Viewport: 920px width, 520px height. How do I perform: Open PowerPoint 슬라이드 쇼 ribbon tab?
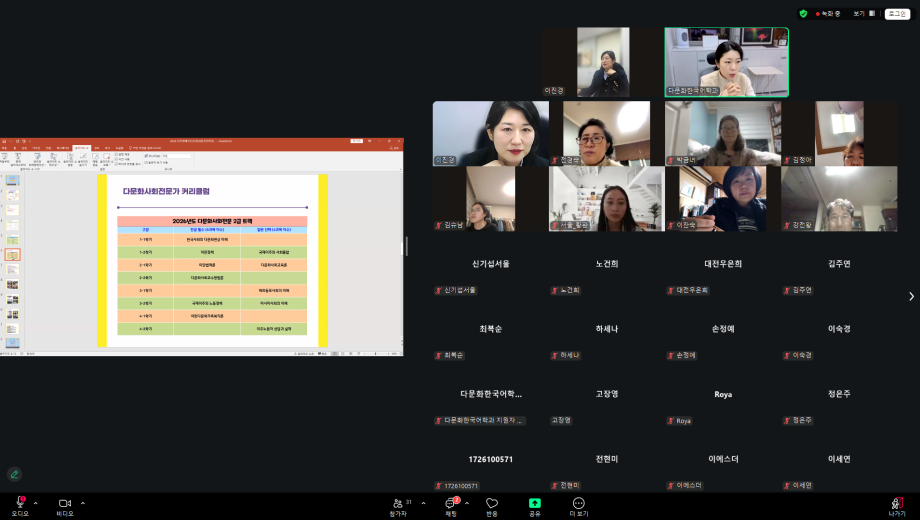[82, 148]
